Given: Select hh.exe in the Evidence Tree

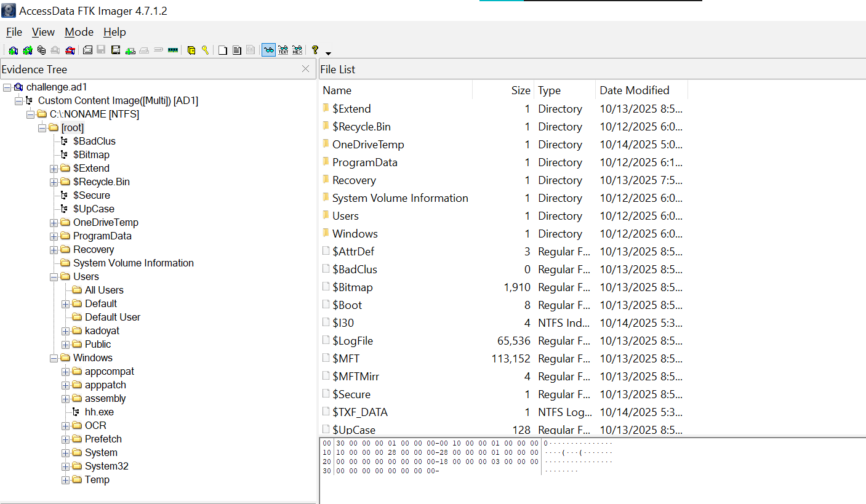Looking at the screenshot, I should [99, 412].
